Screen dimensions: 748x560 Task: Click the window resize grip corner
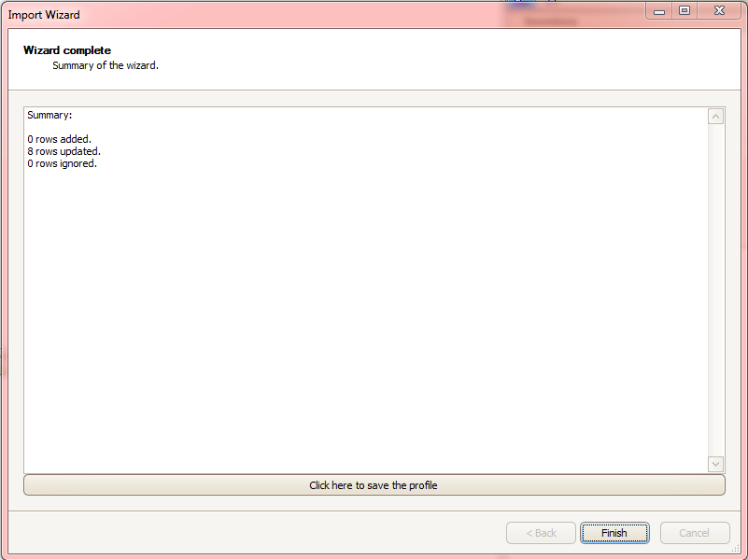[x=735, y=549]
